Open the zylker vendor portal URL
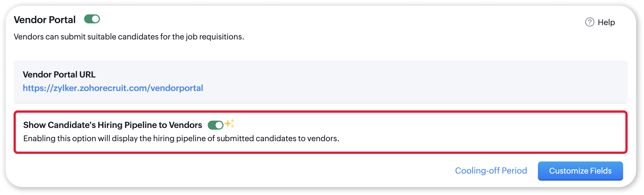The image size is (644, 195). coord(113,88)
